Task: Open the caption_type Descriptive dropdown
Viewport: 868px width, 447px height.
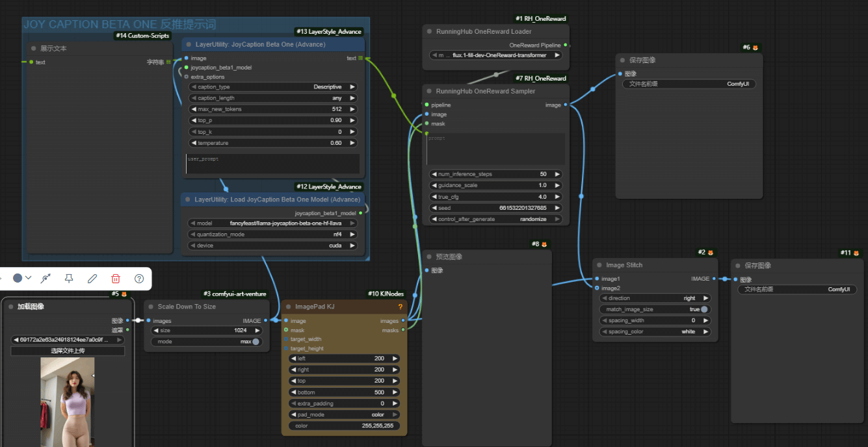Action: pyautogui.click(x=273, y=87)
